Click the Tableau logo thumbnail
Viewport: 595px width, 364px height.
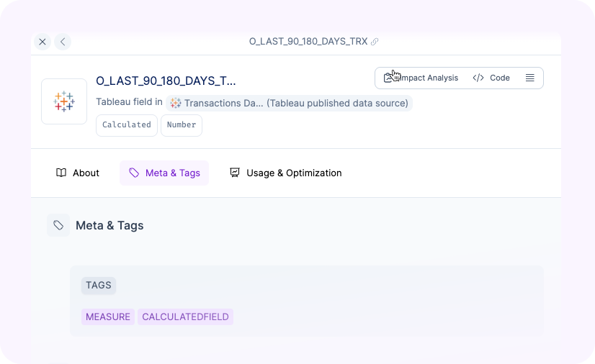(x=64, y=101)
